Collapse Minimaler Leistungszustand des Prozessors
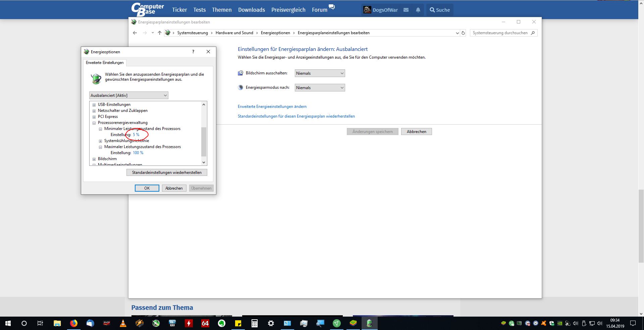The width and height of the screenshot is (644, 330). [100, 129]
